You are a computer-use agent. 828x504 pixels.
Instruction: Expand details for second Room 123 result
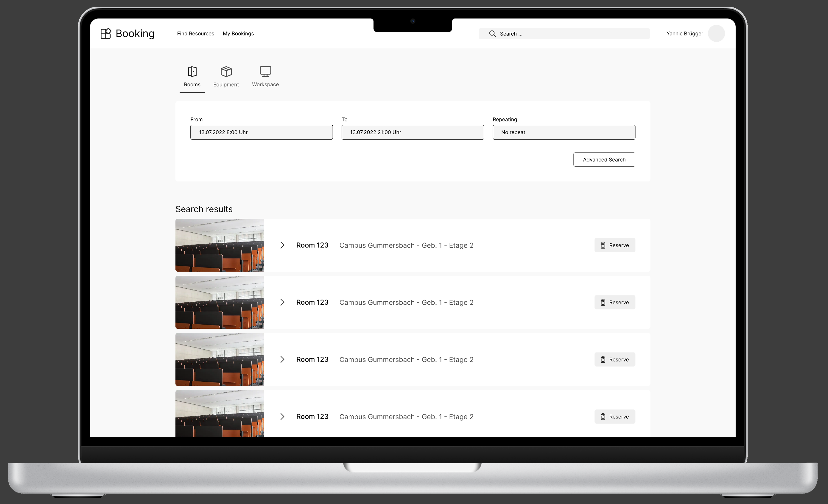tap(281, 302)
